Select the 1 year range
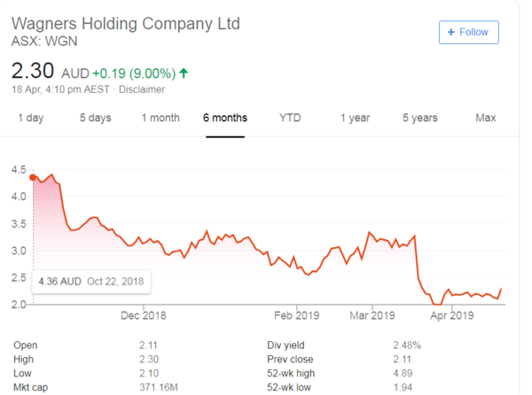532x395 pixels. (x=355, y=118)
